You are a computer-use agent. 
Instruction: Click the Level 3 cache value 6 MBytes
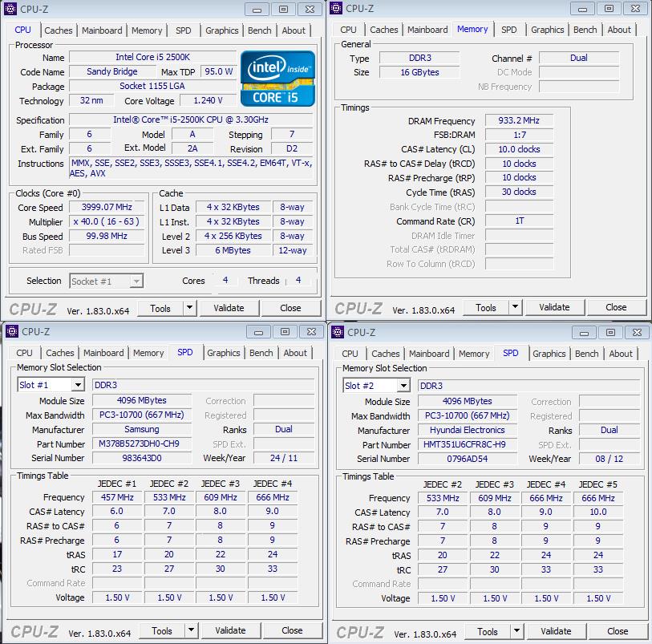(233, 250)
